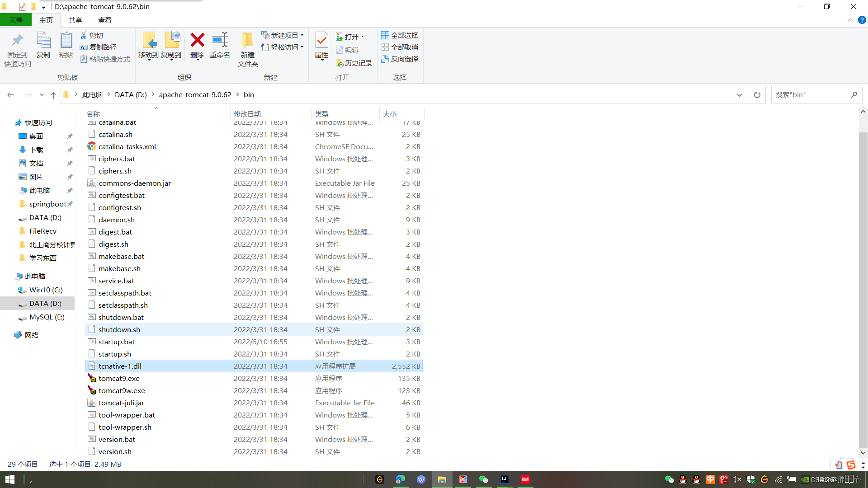Click Select None option
868x488 pixels.
pyautogui.click(x=400, y=47)
